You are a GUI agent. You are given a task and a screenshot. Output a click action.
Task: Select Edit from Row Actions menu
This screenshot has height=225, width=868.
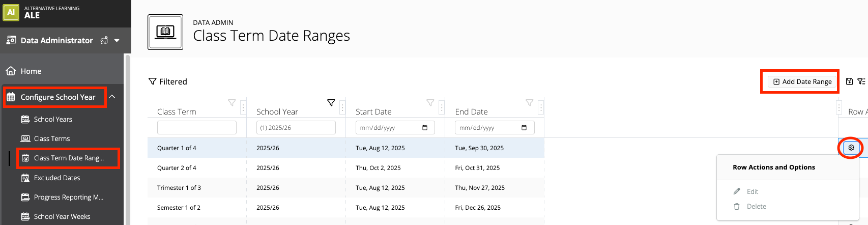752,191
